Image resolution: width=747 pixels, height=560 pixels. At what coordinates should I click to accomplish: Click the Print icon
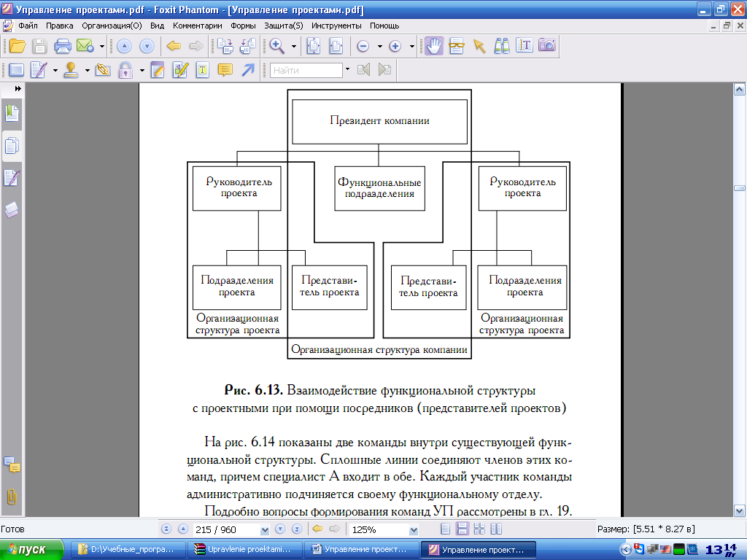pyautogui.click(x=63, y=46)
